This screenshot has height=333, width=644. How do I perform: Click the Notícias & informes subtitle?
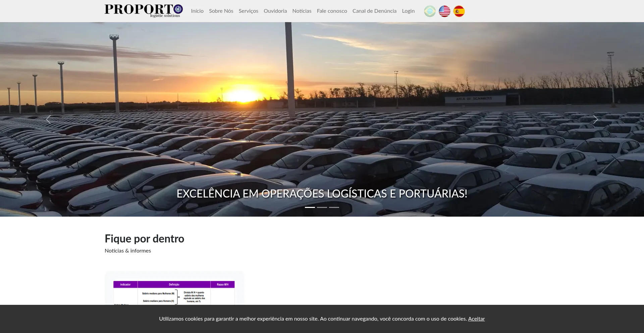(128, 251)
